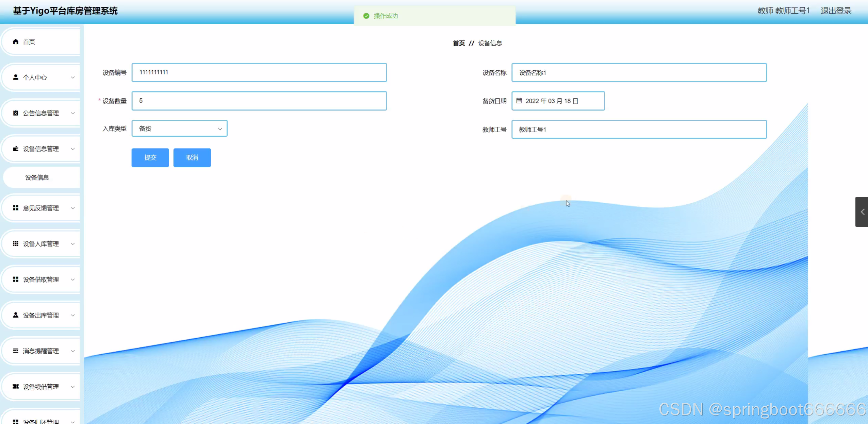868x424 pixels.
Task: Expand the 设备借取管理 menu chevron
Action: pos(72,279)
